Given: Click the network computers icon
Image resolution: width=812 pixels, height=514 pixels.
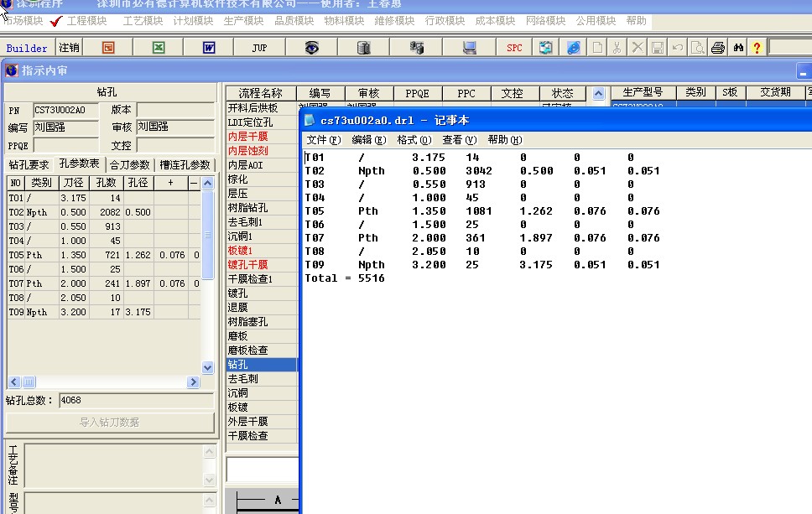Looking at the screenshot, I should [x=416, y=48].
